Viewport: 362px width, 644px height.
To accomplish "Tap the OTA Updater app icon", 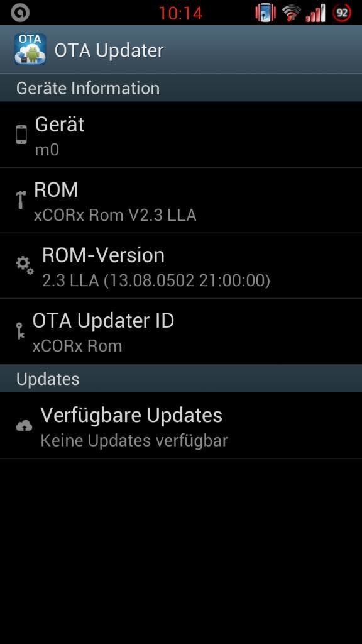I will (x=30, y=49).
